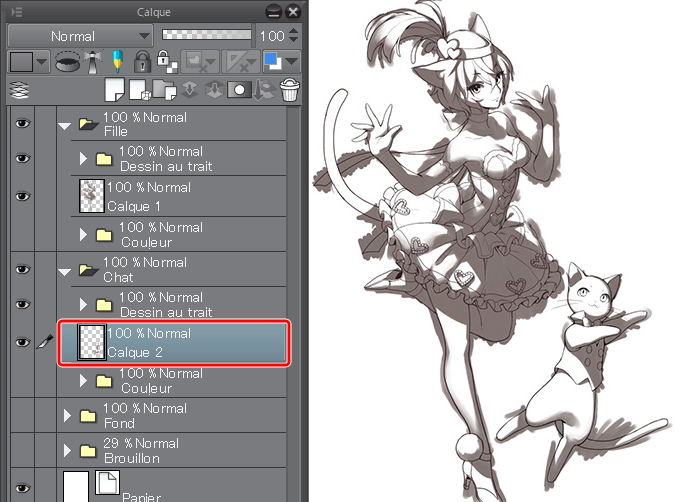696x502 pixels.
Task: Click the Calque 2 layer thumbnail
Action: (x=92, y=342)
